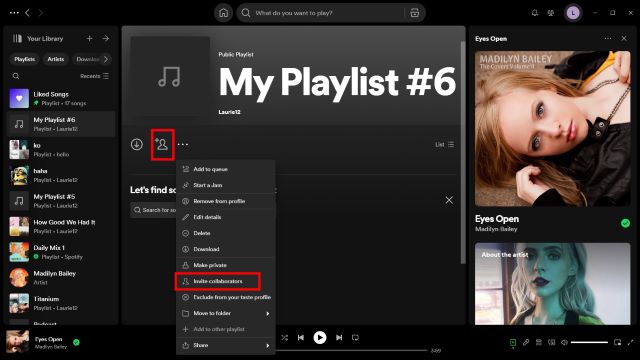Go back with the left arrow
640x360 pixels.
click(x=27, y=13)
